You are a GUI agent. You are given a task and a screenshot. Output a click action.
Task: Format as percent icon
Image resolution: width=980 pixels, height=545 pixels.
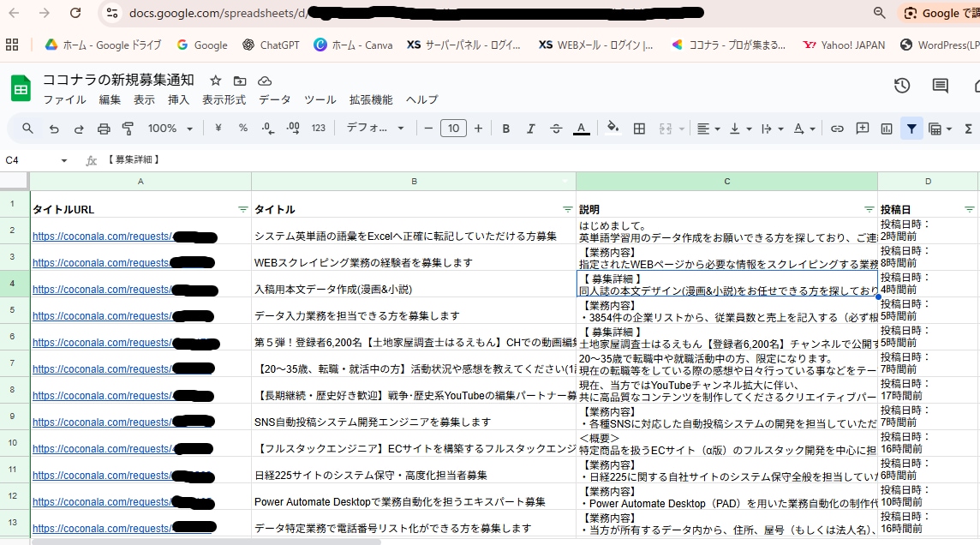tap(243, 129)
